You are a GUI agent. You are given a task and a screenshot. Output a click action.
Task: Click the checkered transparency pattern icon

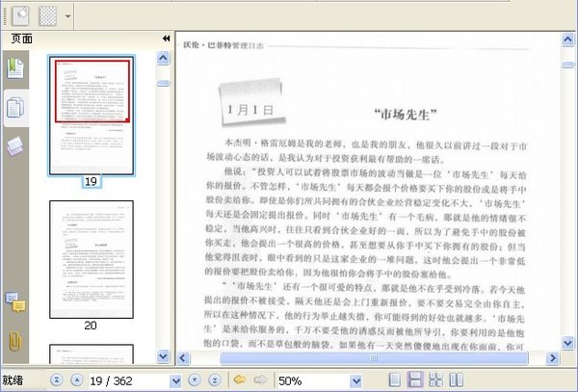click(48, 16)
